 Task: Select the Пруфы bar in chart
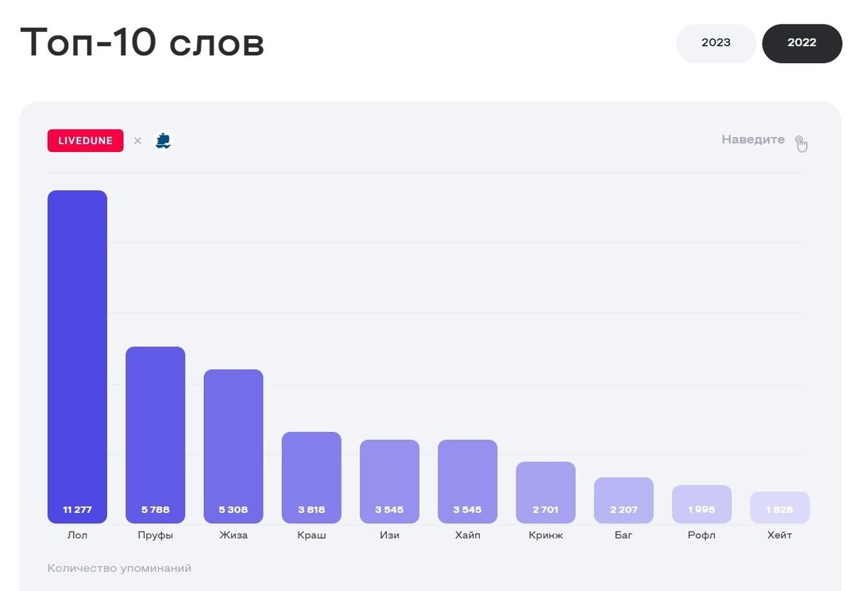pos(156,435)
